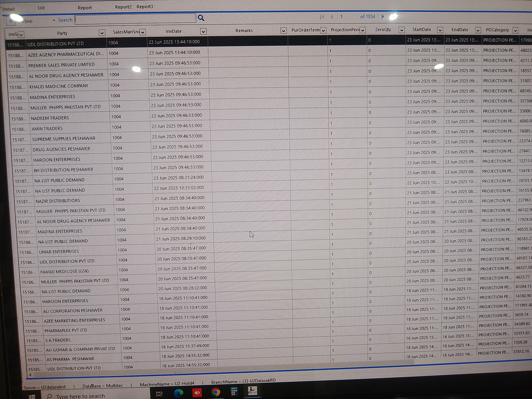Open the Report tab

(x=85, y=8)
